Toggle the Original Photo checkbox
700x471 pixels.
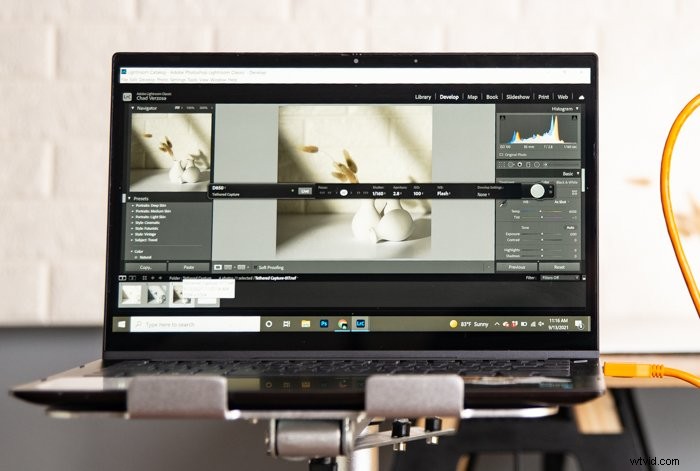tap(502, 154)
